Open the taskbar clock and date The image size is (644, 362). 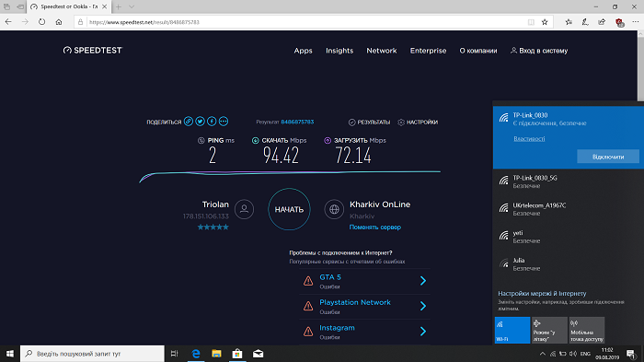607,354
